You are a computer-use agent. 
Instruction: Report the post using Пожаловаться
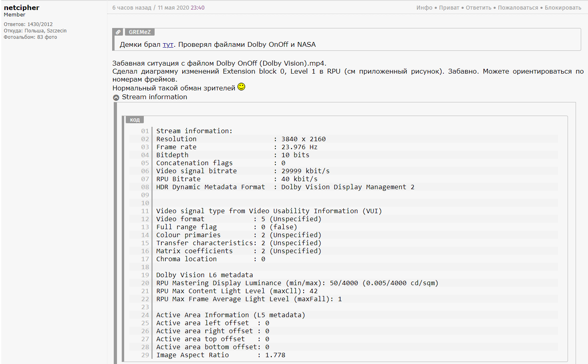click(x=518, y=8)
